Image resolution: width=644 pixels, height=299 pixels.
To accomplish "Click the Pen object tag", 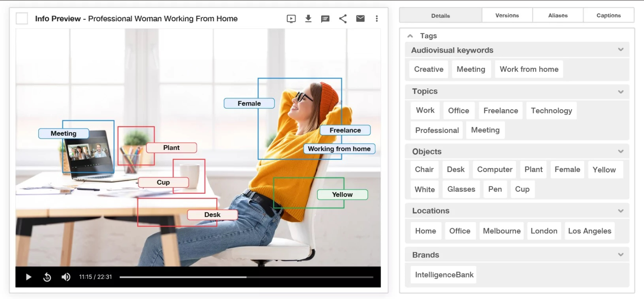I will 495,189.
